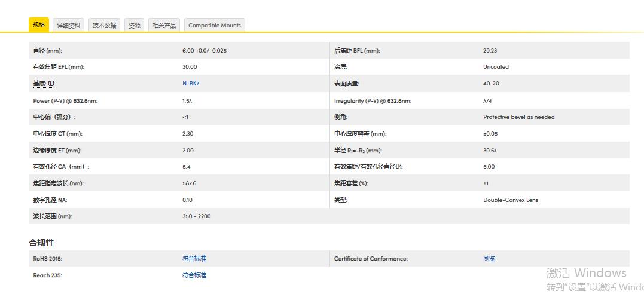Click the 有效焦距 EFL value 30.00

(190, 67)
